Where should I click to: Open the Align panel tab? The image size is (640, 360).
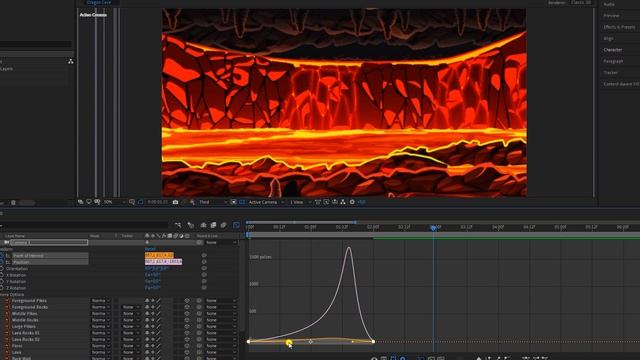pyautogui.click(x=609, y=38)
